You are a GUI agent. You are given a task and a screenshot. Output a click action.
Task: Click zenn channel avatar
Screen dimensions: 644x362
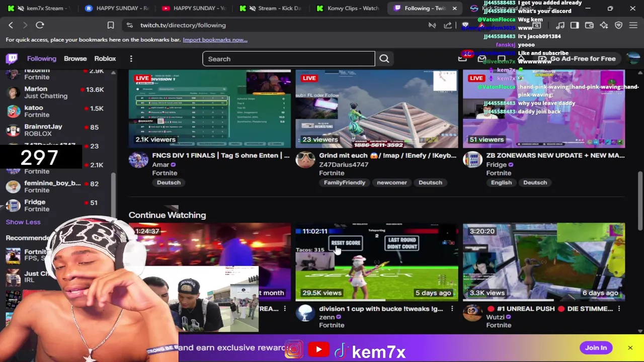coord(305,313)
